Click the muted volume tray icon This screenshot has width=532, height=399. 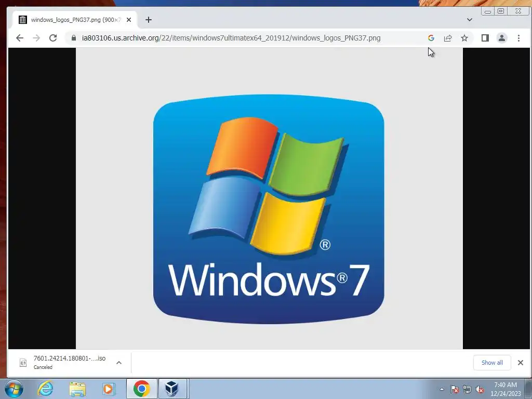click(x=480, y=389)
